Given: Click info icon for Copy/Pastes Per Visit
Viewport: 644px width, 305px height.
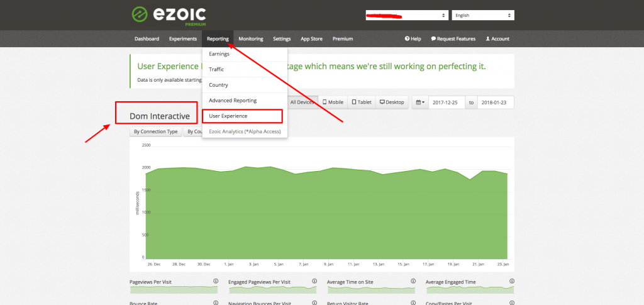Looking at the screenshot, I should (x=512, y=303).
